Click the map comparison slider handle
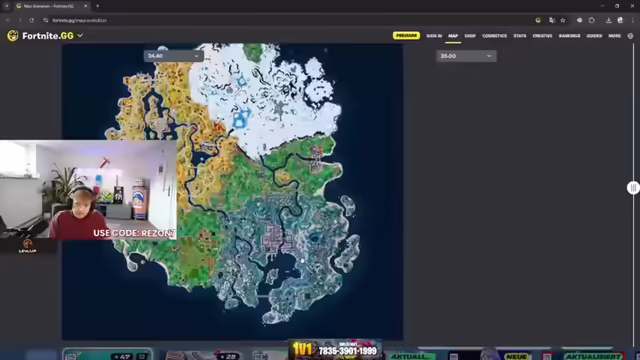640x360 pixels. click(x=633, y=188)
